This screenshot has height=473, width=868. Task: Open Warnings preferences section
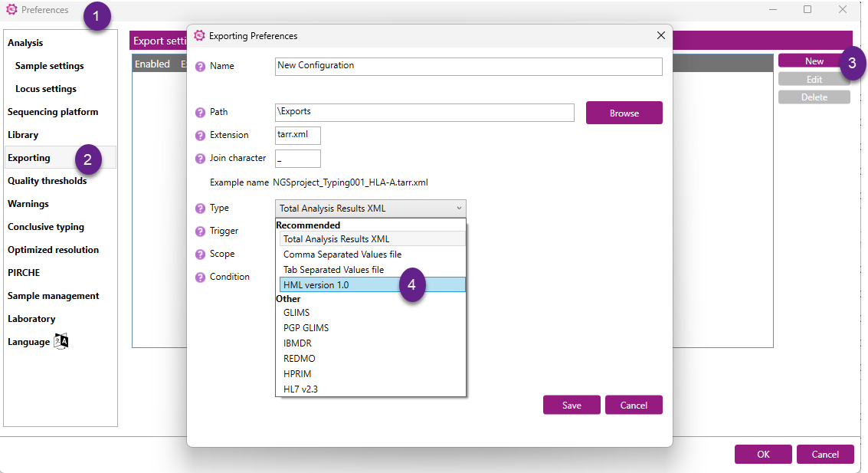click(x=28, y=204)
